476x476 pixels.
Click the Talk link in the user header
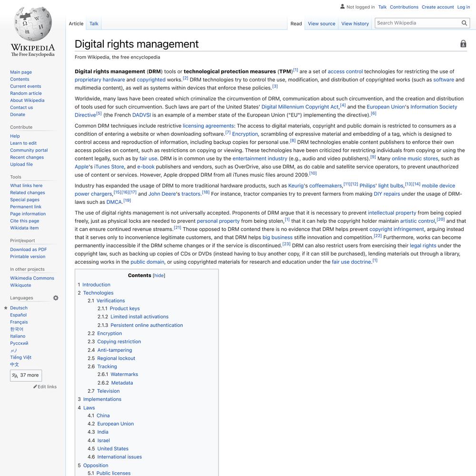382,7
